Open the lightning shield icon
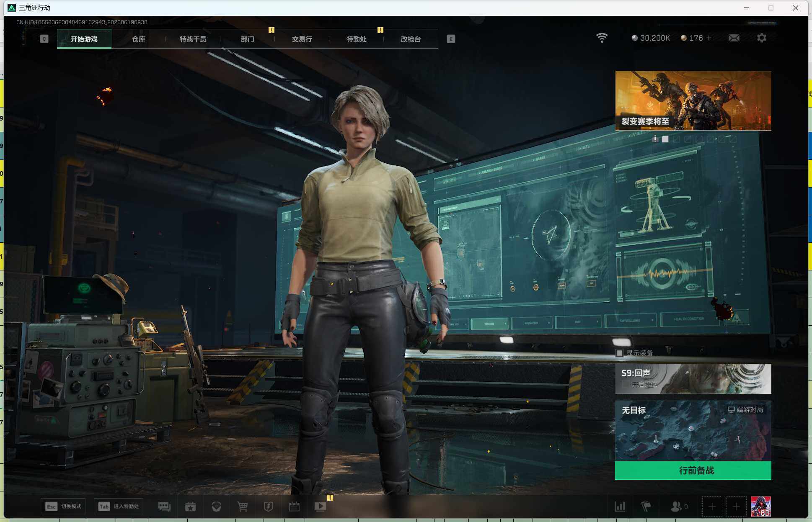 (x=268, y=507)
